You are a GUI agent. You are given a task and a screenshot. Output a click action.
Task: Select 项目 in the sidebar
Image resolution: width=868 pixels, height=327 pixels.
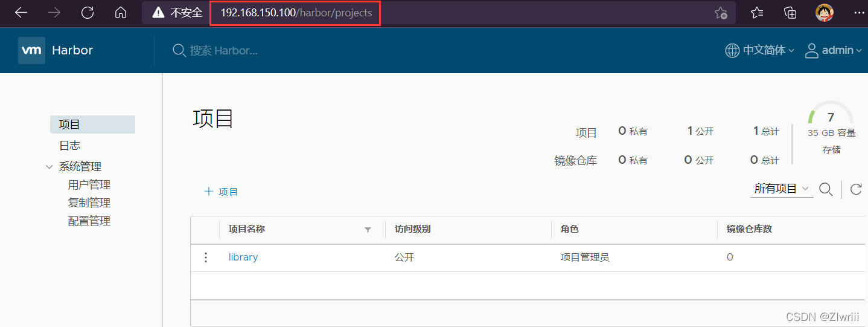coord(92,125)
